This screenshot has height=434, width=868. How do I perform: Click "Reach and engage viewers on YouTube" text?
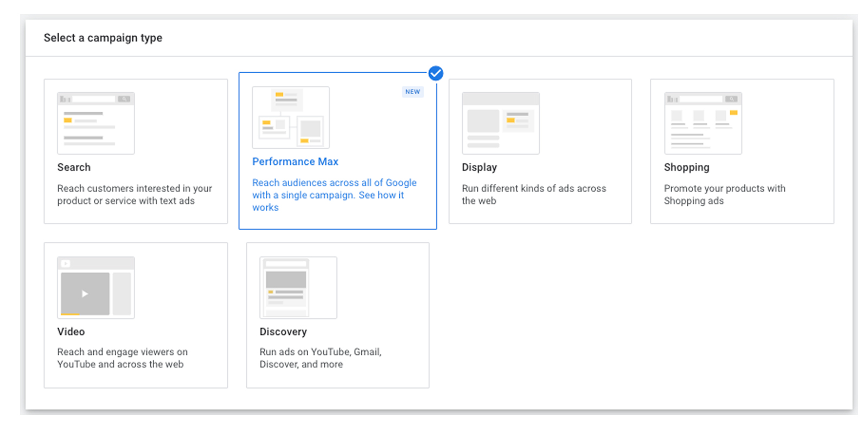pos(122,358)
